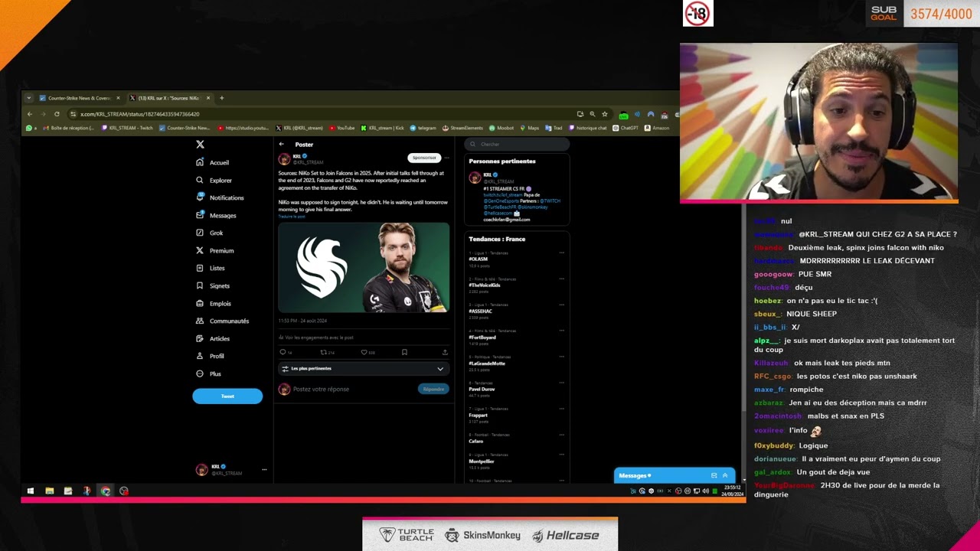Close the KRL sur X tab
This screenshot has height=551, width=980.
click(x=207, y=98)
